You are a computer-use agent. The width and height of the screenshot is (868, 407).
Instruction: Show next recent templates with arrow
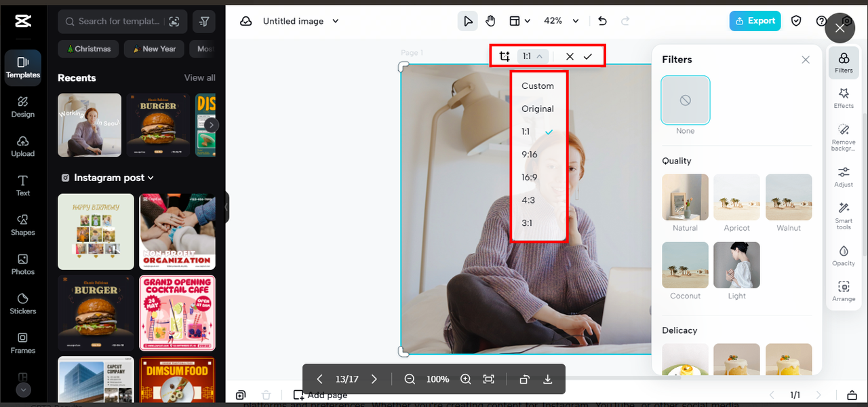[x=212, y=125]
